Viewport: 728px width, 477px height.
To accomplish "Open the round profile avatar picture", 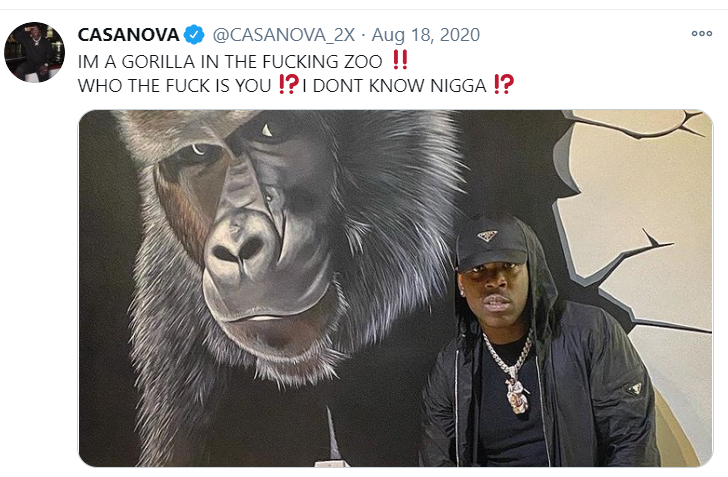I will 34,52.
